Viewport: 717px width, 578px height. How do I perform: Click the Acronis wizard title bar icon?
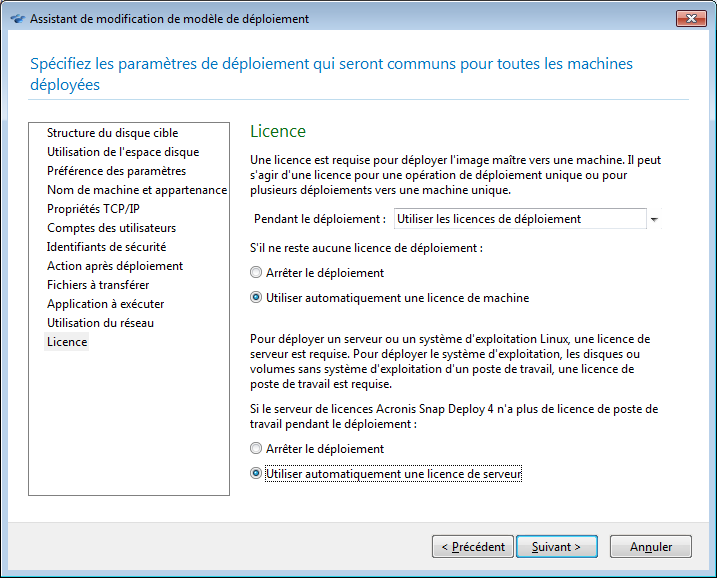point(16,19)
